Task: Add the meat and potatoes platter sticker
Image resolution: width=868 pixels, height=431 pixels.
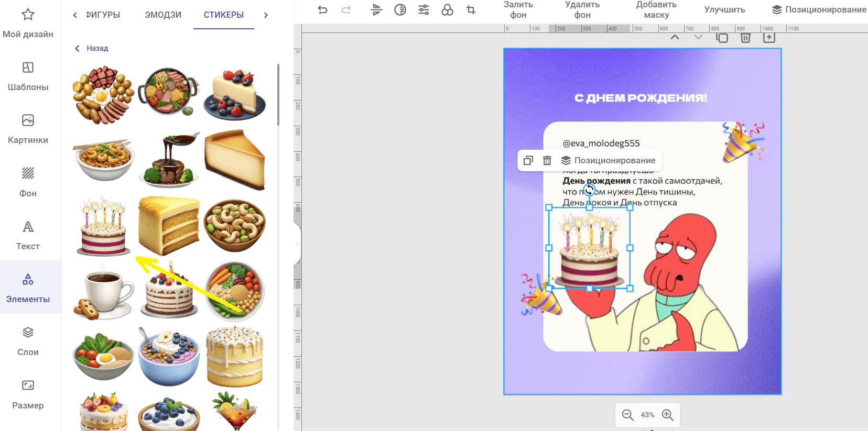Action: [x=103, y=95]
